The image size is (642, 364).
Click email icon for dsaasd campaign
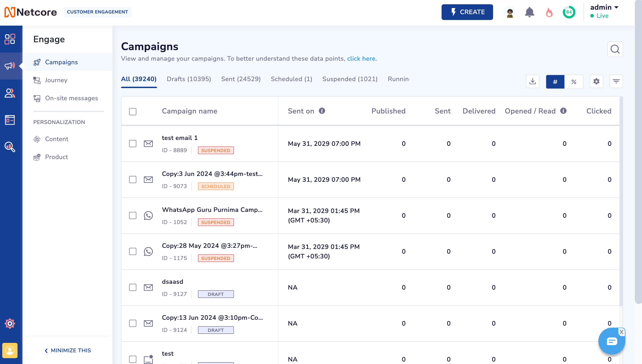tap(148, 287)
